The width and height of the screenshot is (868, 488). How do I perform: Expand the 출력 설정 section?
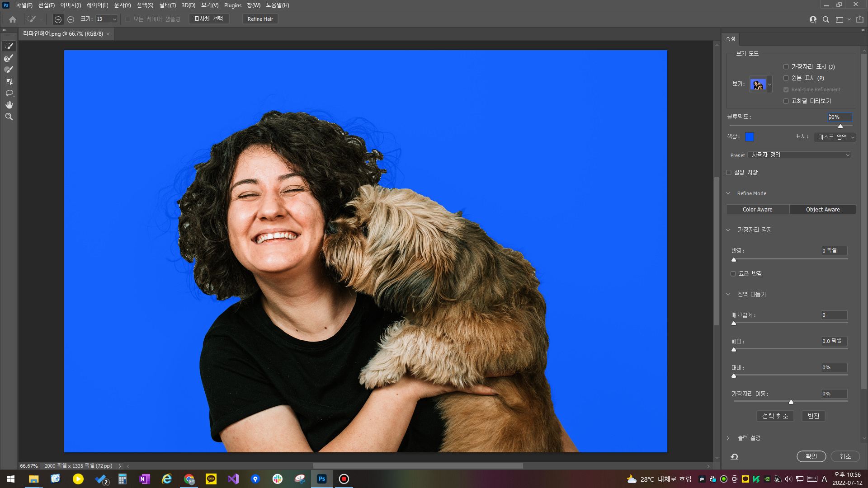pos(728,438)
